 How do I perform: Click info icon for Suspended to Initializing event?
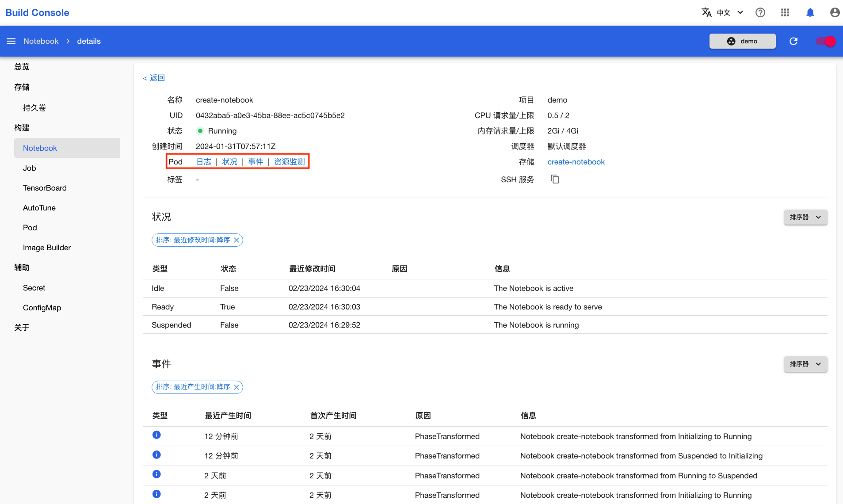[x=156, y=454]
